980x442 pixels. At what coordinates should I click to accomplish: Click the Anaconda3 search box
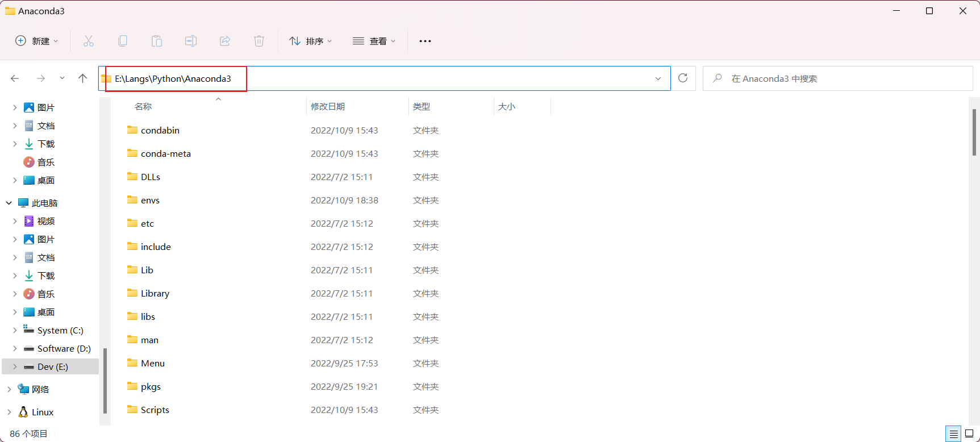tap(837, 78)
